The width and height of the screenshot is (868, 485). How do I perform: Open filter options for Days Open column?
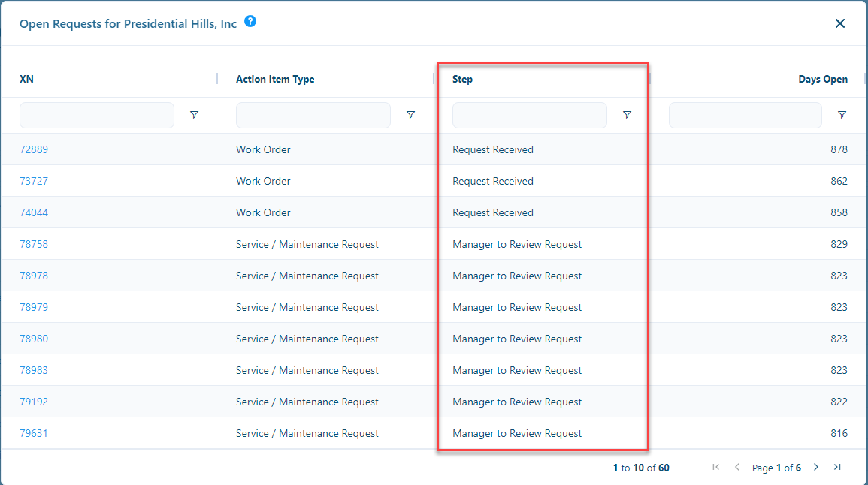tap(842, 115)
